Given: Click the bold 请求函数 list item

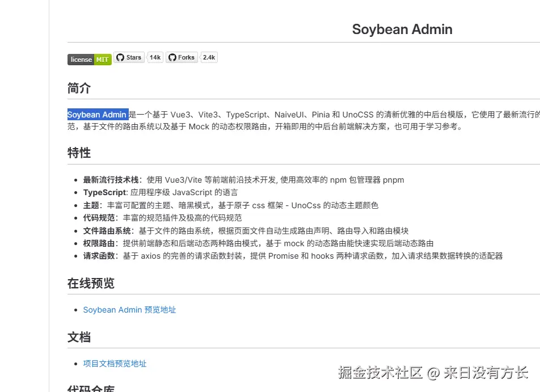Looking at the screenshot, I should coord(99,256).
